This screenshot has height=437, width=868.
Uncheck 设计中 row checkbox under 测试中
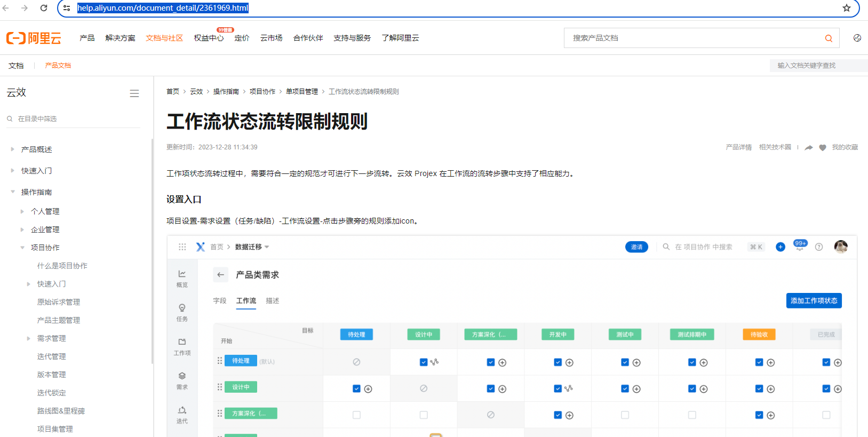625,389
